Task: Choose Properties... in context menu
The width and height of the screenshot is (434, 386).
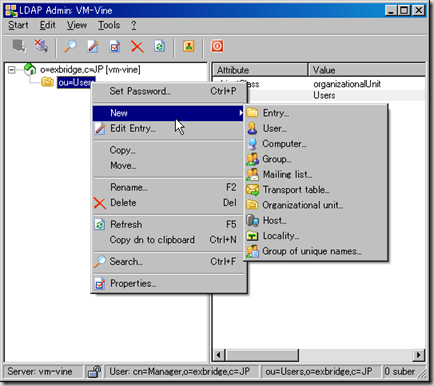Action: 169,284
